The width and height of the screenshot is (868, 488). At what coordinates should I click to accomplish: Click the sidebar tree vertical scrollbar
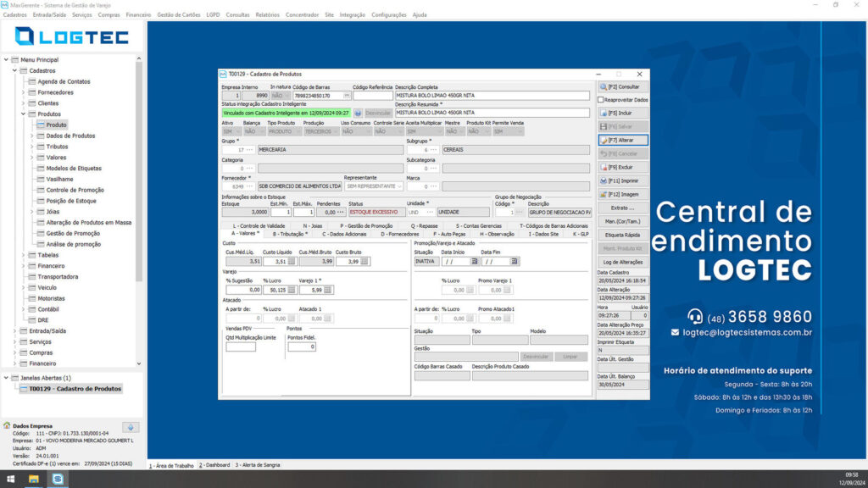(139, 171)
